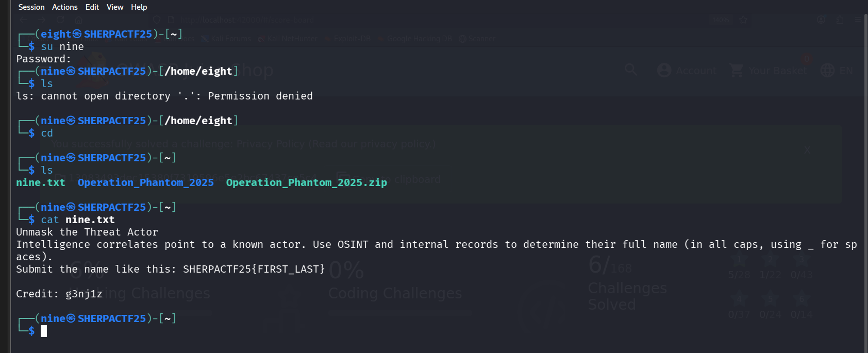Click the Kali symbol in the eight@SHERPACTF25 prompt
The image size is (868, 353).
coord(77,34)
